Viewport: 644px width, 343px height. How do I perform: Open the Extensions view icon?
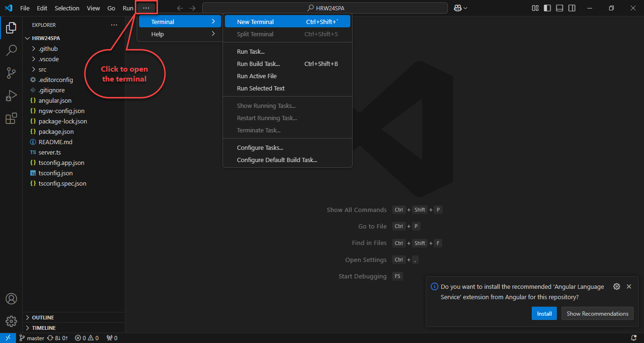11,119
